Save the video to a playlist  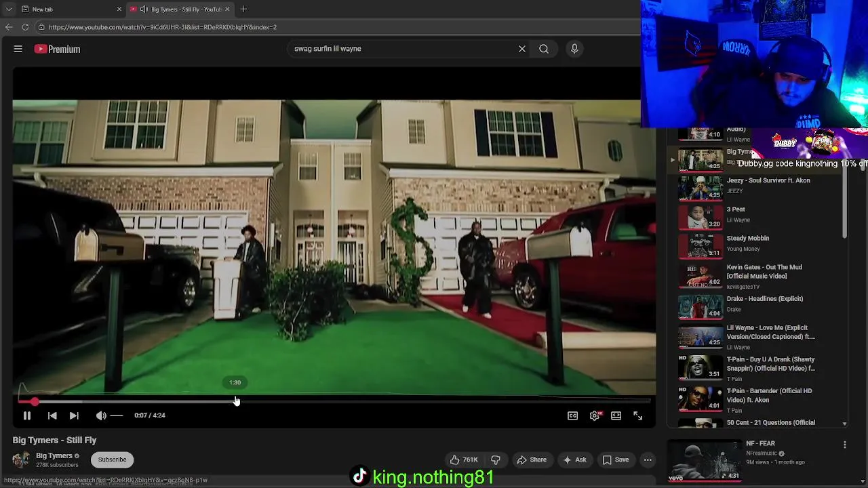(x=616, y=460)
